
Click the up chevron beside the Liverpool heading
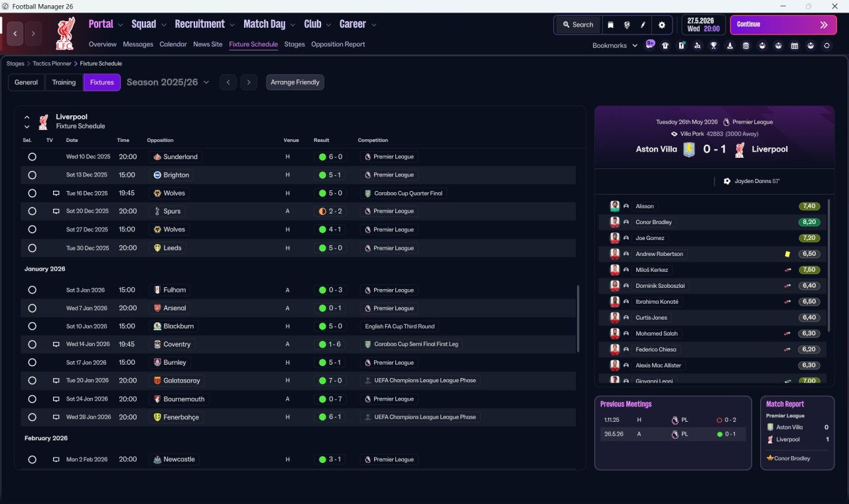tap(27, 117)
